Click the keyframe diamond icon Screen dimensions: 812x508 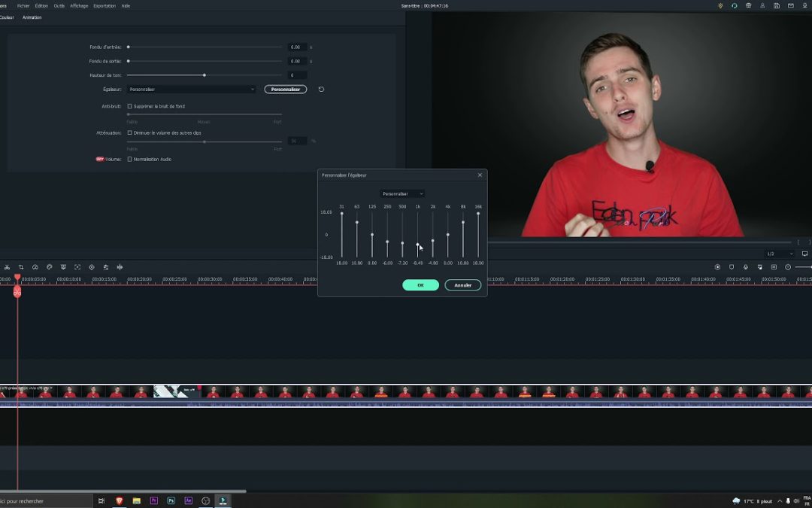coord(92,267)
